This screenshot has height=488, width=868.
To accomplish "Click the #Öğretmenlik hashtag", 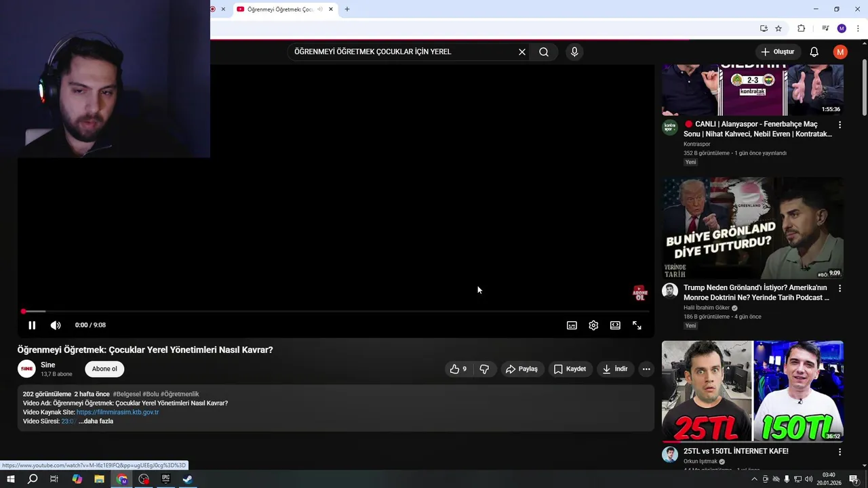I will tap(180, 394).
